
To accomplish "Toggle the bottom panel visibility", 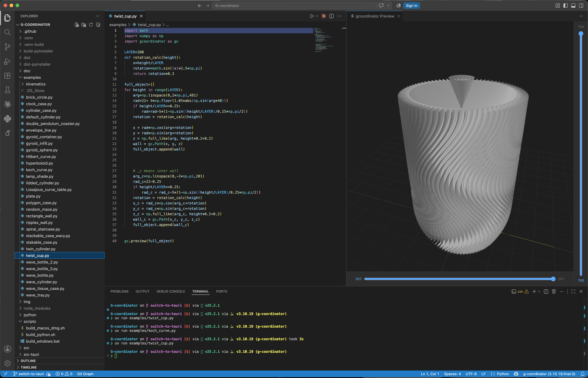I will tap(573, 6).
